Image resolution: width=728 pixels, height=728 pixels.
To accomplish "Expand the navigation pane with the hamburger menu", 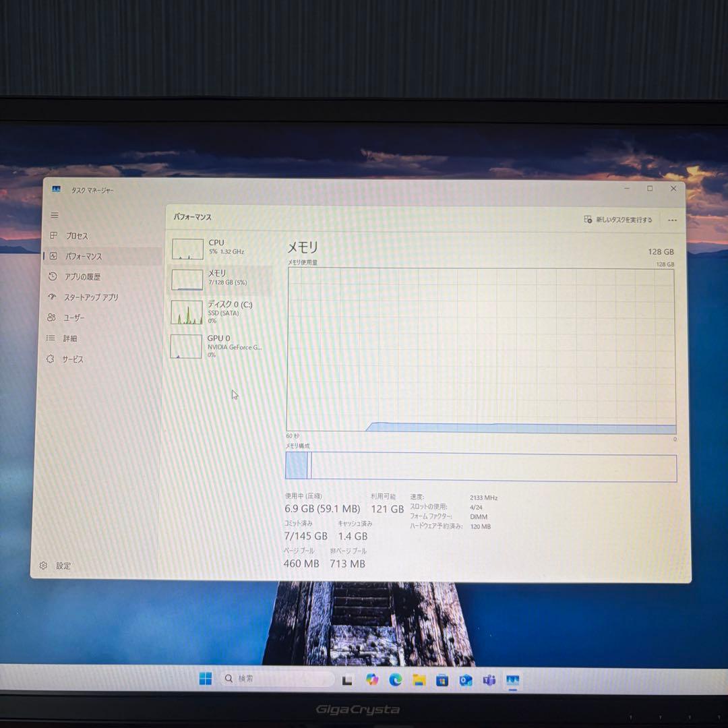I will pyautogui.click(x=55, y=215).
